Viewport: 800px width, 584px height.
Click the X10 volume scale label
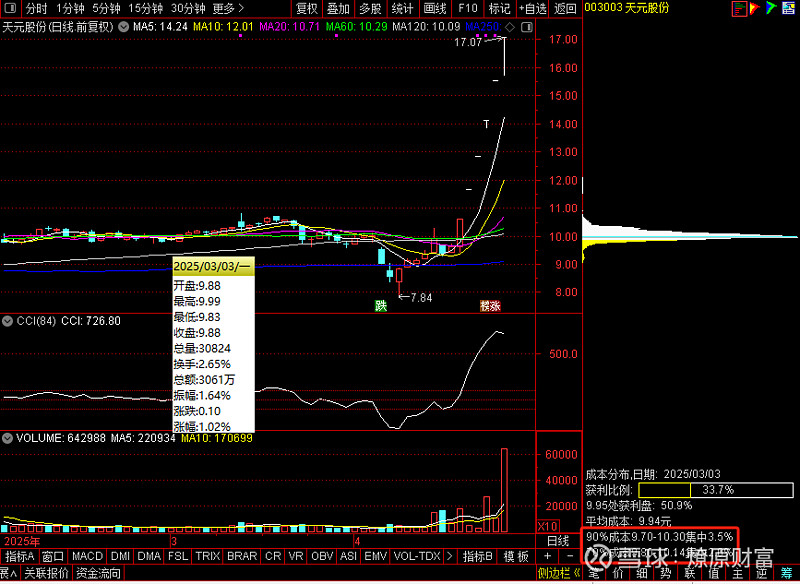548,526
